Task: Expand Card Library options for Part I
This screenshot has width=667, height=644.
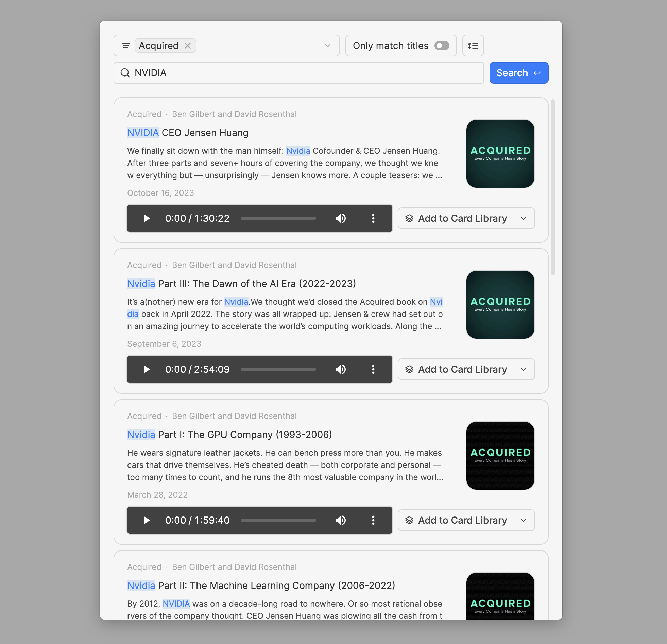Action: point(524,520)
